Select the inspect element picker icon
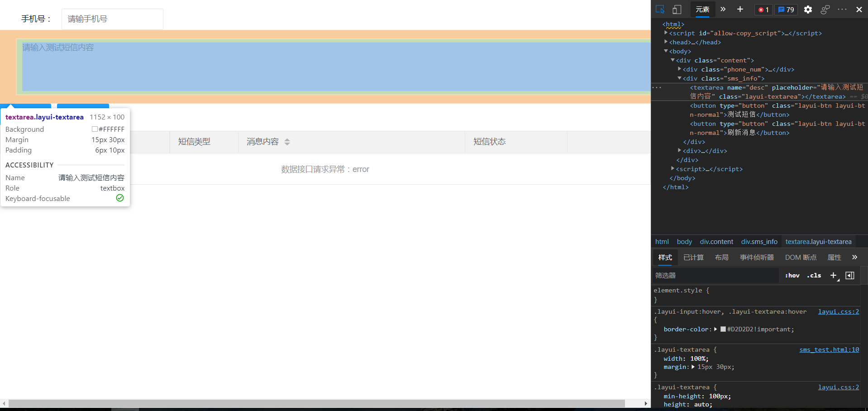 [x=659, y=9]
